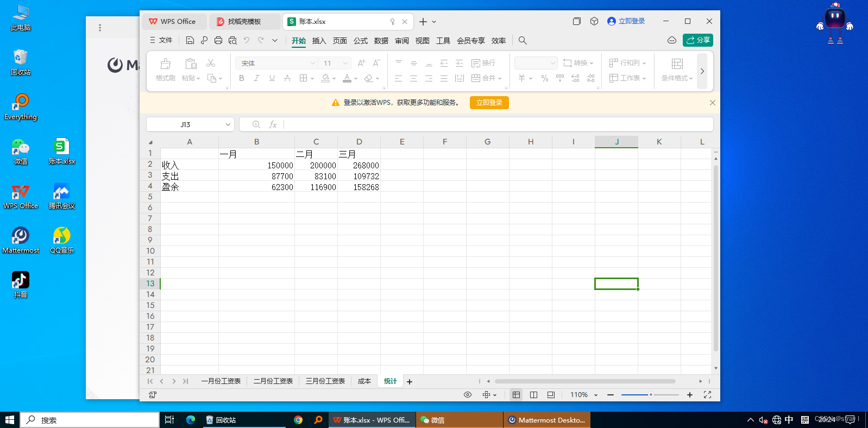Align cell content to top
This screenshot has width=868, height=428.
pyautogui.click(x=399, y=63)
